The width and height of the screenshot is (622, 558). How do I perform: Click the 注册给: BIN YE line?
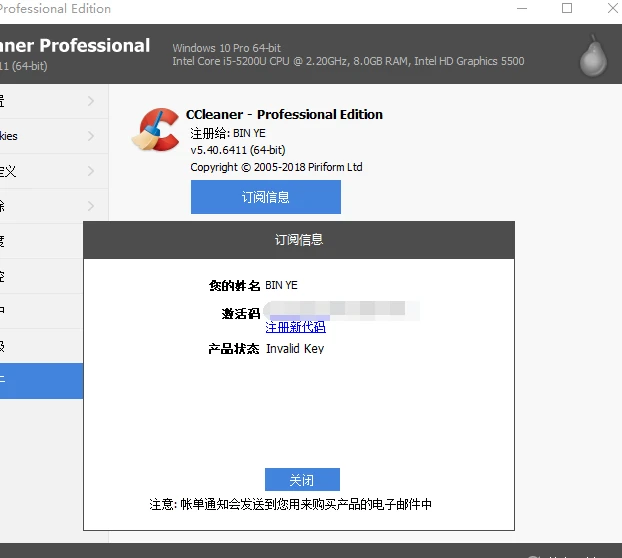228,133
